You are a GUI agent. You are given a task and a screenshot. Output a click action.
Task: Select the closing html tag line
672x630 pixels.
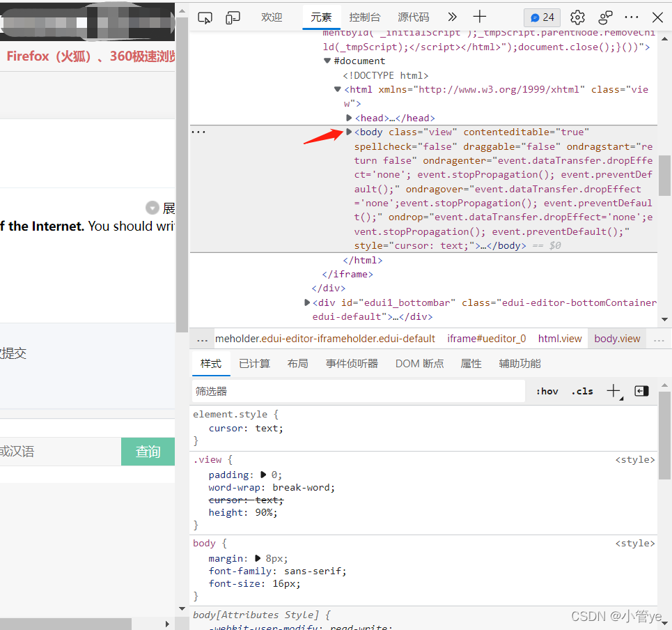(x=363, y=261)
